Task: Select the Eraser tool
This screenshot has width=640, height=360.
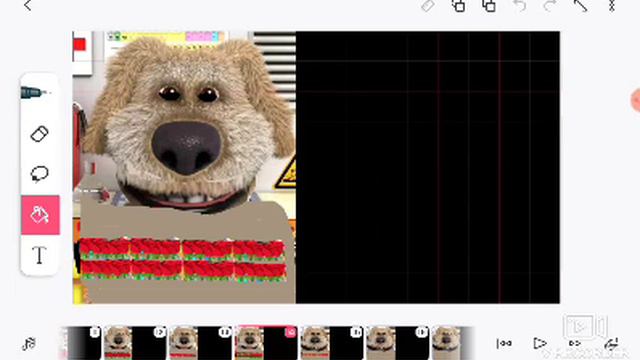Action: click(40, 134)
